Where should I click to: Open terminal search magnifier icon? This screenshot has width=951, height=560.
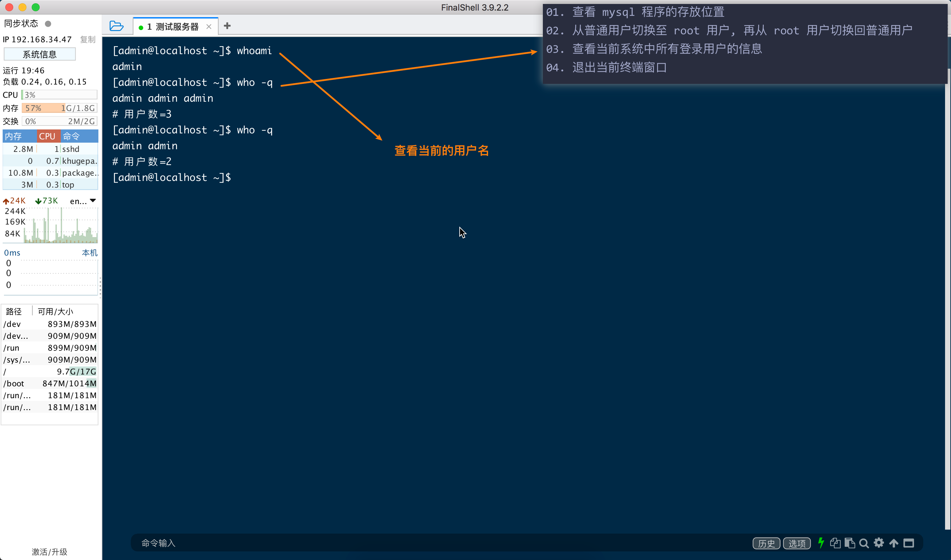pos(864,543)
